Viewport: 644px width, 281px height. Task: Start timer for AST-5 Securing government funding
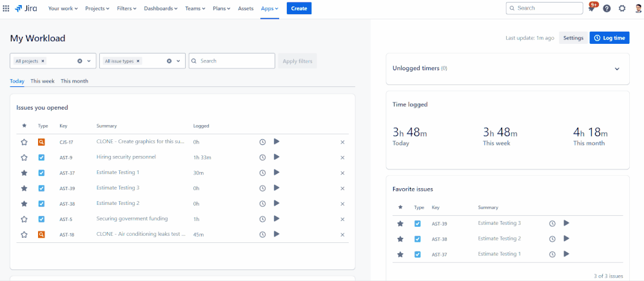[277, 219]
